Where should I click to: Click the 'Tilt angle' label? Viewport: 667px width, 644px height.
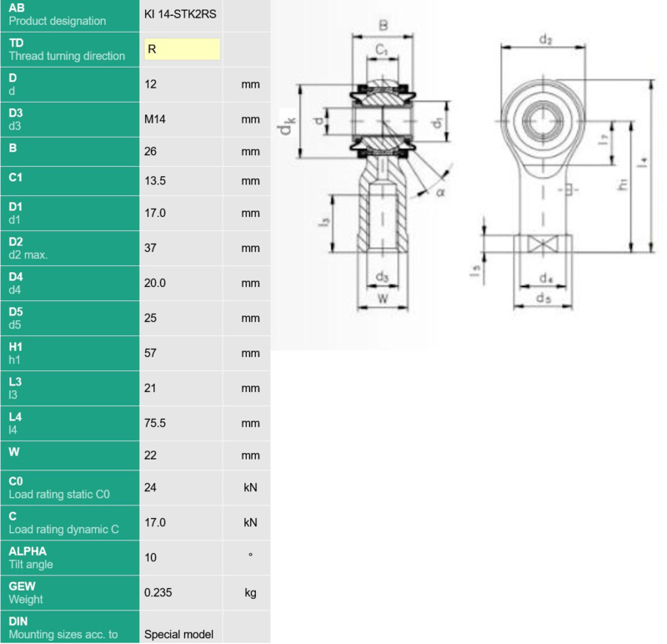(x=31, y=565)
